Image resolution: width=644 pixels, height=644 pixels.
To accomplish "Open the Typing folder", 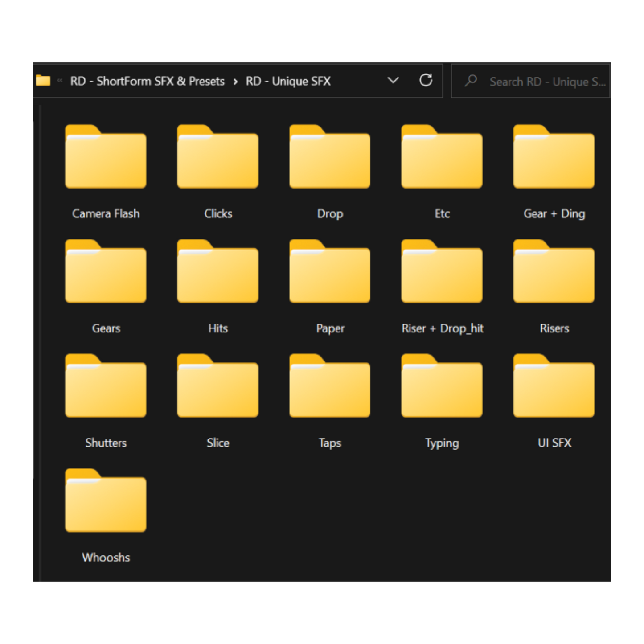I will tap(442, 386).
